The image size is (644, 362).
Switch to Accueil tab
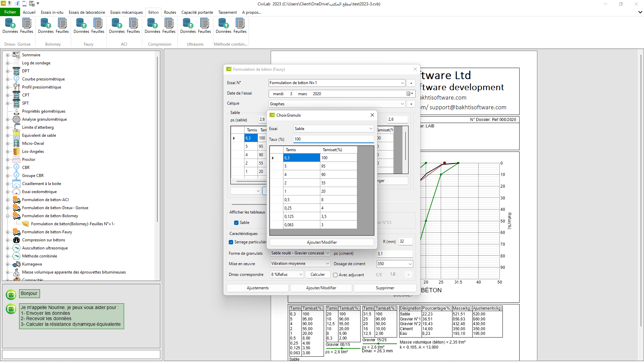coord(29,12)
